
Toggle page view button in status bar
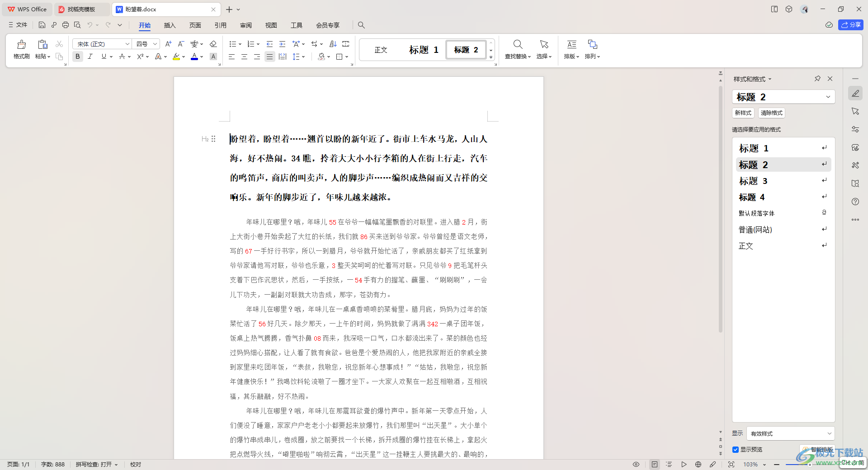[655, 464]
